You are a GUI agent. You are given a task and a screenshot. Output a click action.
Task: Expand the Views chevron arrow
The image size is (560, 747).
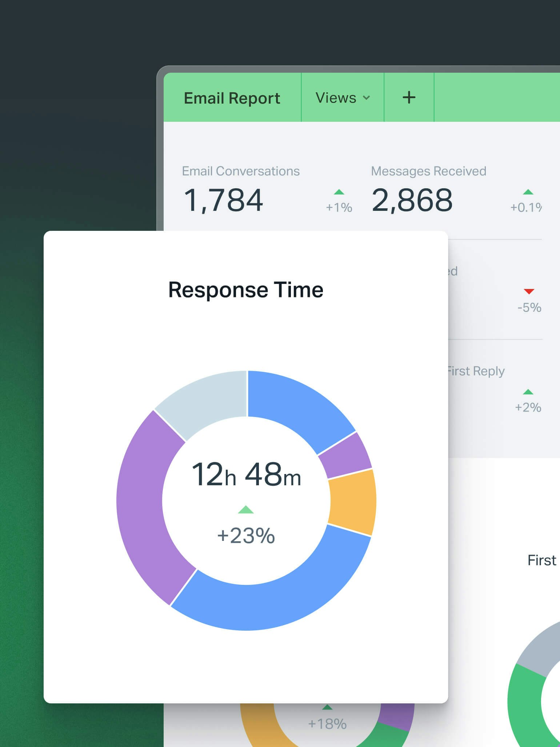click(367, 98)
